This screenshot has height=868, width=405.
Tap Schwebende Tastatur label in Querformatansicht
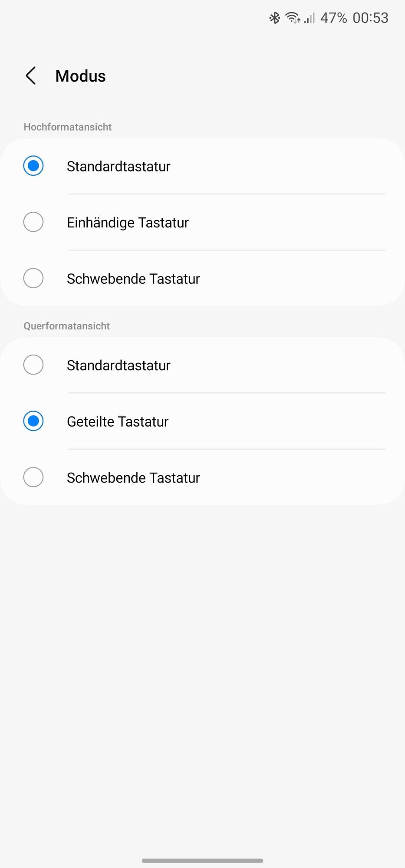tap(133, 478)
